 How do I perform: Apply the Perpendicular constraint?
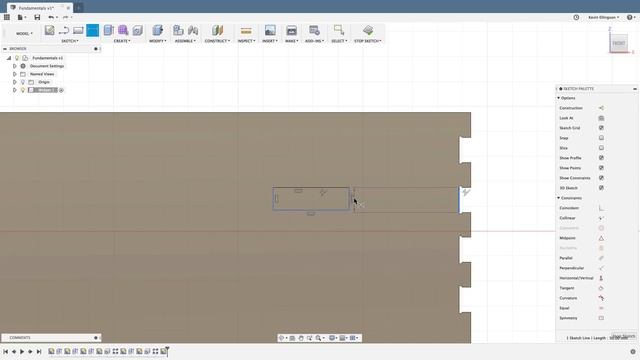coord(601,268)
